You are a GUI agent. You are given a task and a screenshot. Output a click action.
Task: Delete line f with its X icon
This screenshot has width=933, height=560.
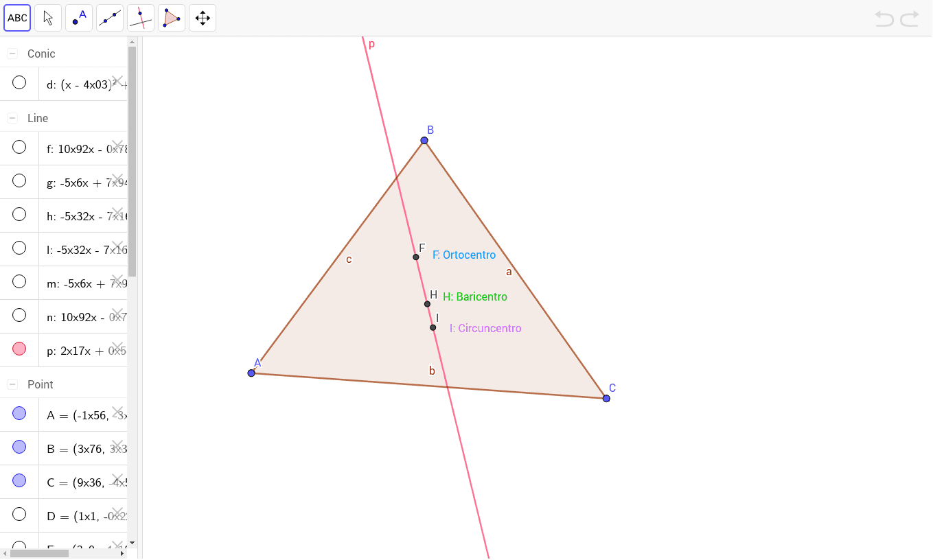tap(117, 145)
